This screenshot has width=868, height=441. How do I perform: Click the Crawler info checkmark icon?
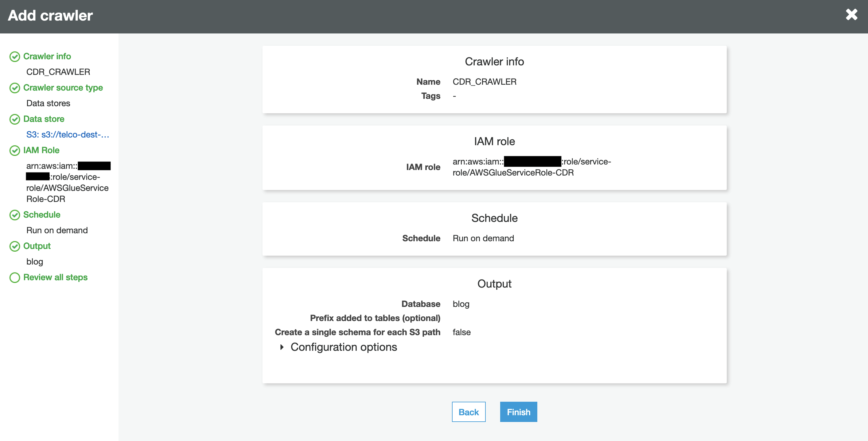tap(15, 56)
